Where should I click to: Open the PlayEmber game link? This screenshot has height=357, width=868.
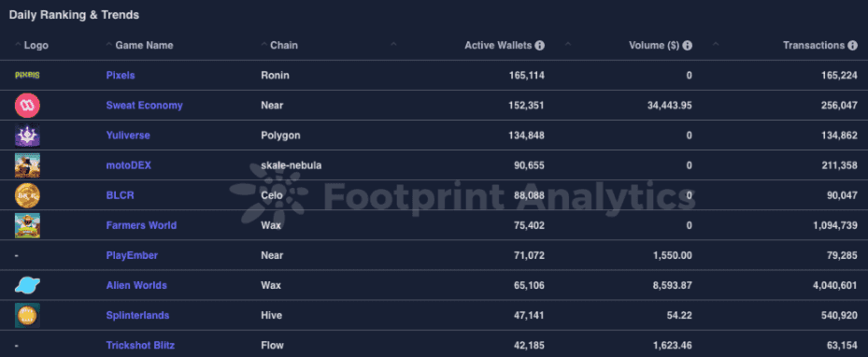[x=132, y=255]
